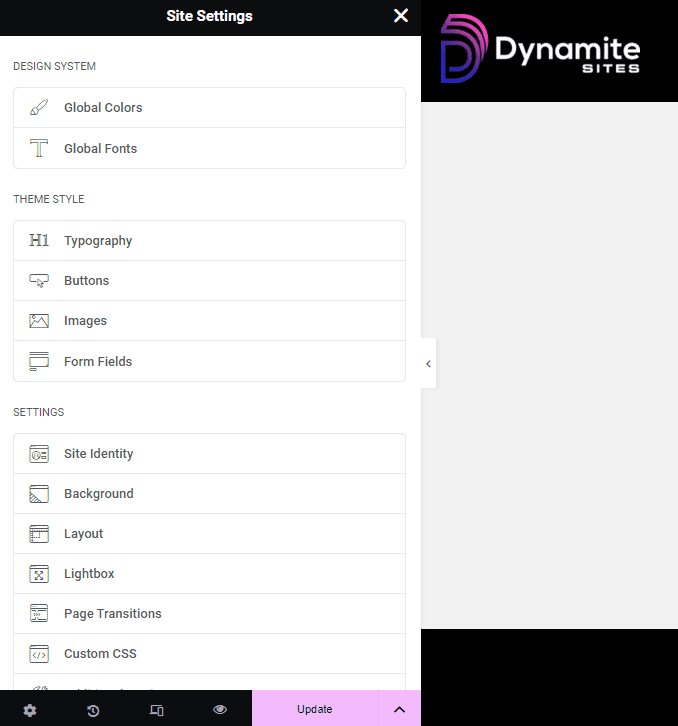The height and width of the screenshot is (726, 678).
Task: Open the Background settings item
Action: click(99, 494)
